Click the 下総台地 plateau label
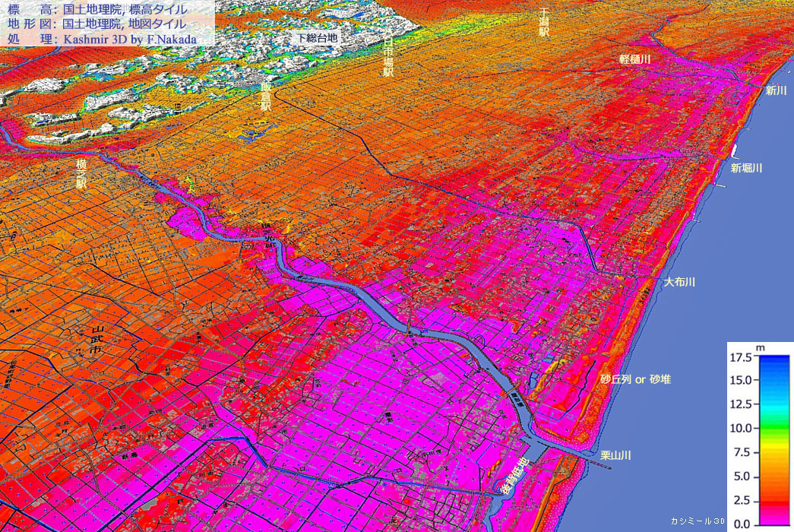This screenshot has height=532, width=794. (x=318, y=37)
